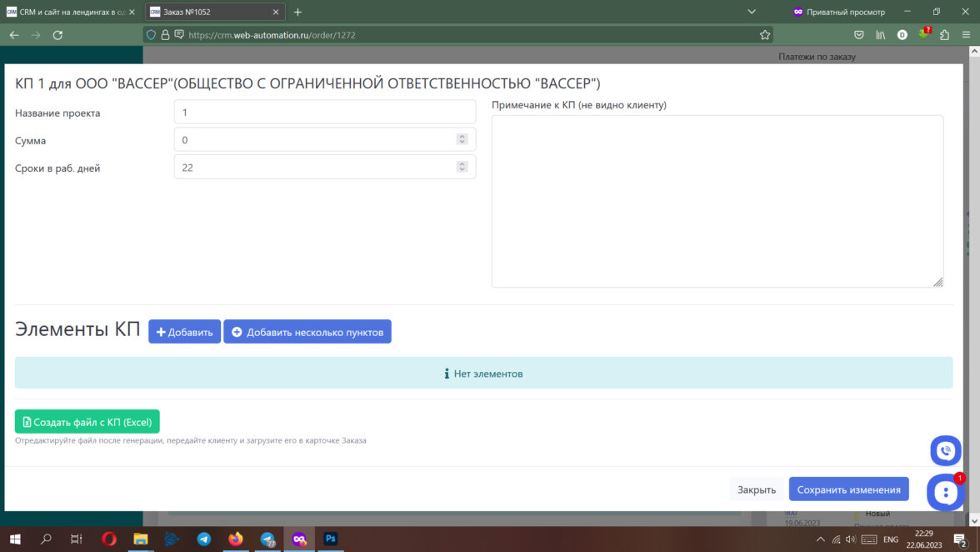Open the extensions puzzle icon

[x=944, y=35]
